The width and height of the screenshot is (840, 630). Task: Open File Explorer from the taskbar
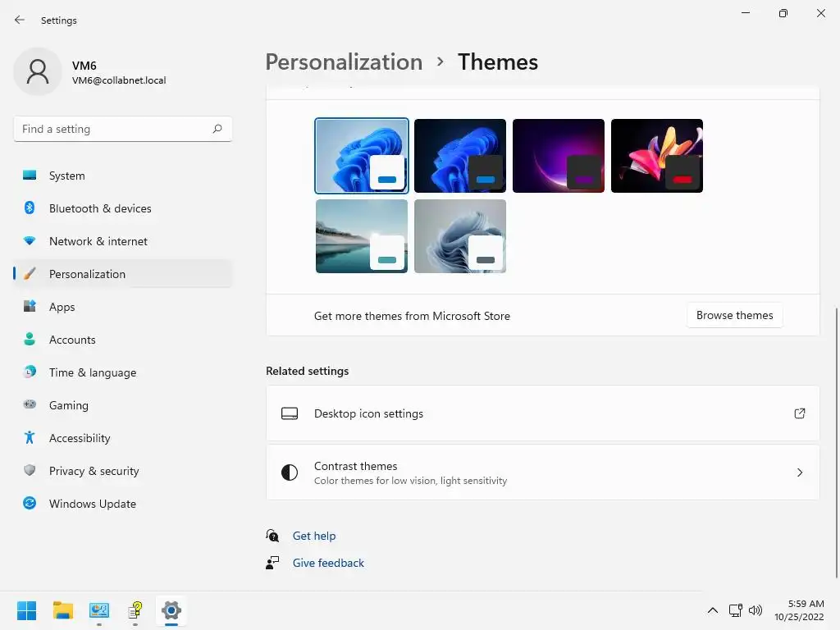(62, 610)
